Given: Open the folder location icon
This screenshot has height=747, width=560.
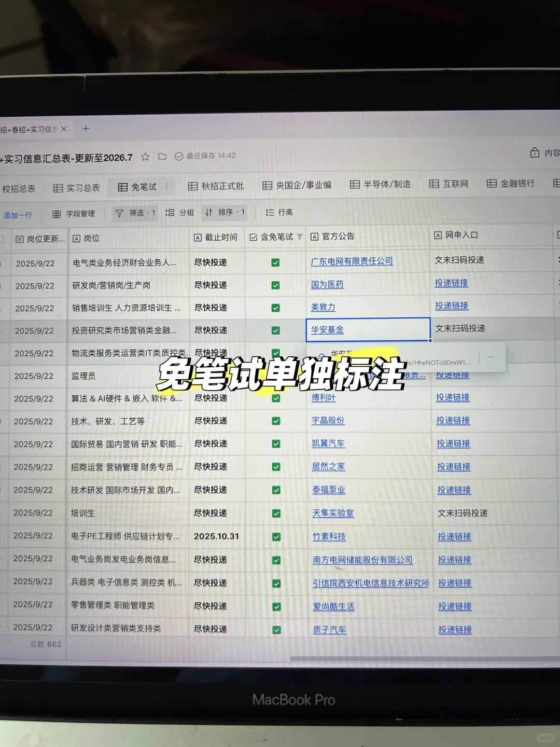Looking at the screenshot, I should pos(162,156).
